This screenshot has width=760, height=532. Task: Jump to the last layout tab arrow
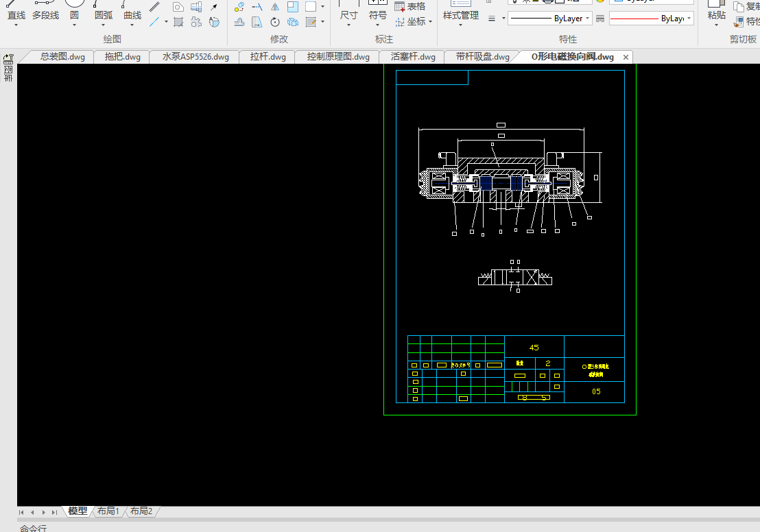(x=54, y=512)
